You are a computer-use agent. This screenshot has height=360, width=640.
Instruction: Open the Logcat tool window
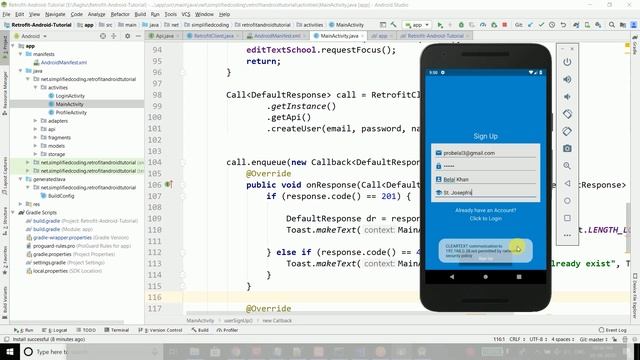click(x=55, y=330)
